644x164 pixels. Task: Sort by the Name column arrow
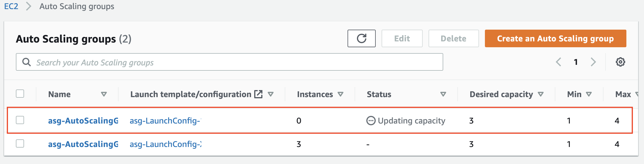[104, 94]
